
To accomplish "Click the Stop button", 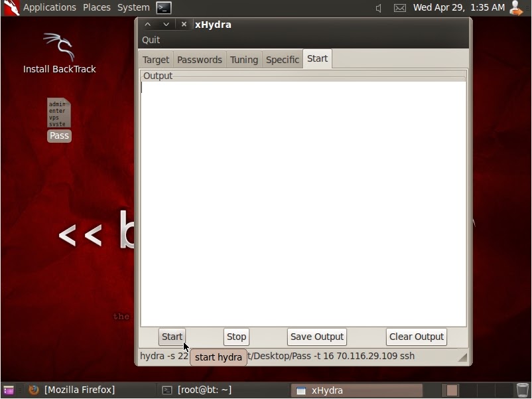I will click(237, 337).
